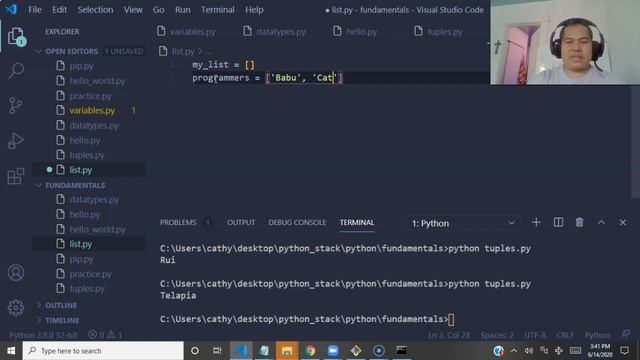Screen dimensions: 640x360
Task: Open Google Chrome from taskbar
Action: click(x=310, y=351)
